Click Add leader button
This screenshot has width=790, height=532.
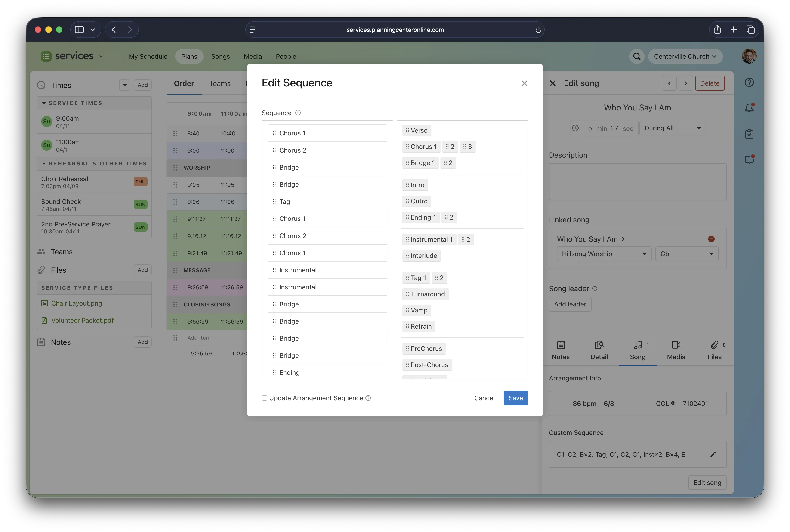pos(570,304)
